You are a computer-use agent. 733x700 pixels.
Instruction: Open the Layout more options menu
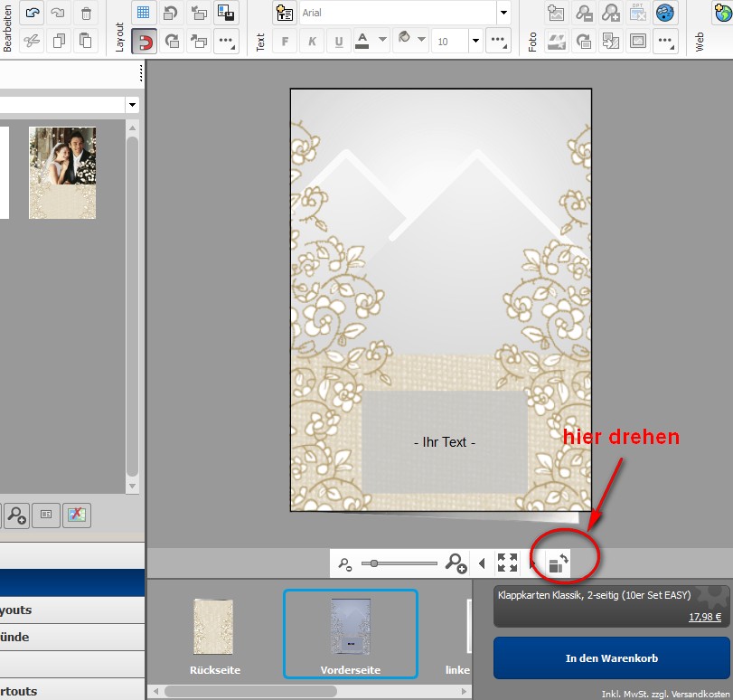tap(226, 41)
